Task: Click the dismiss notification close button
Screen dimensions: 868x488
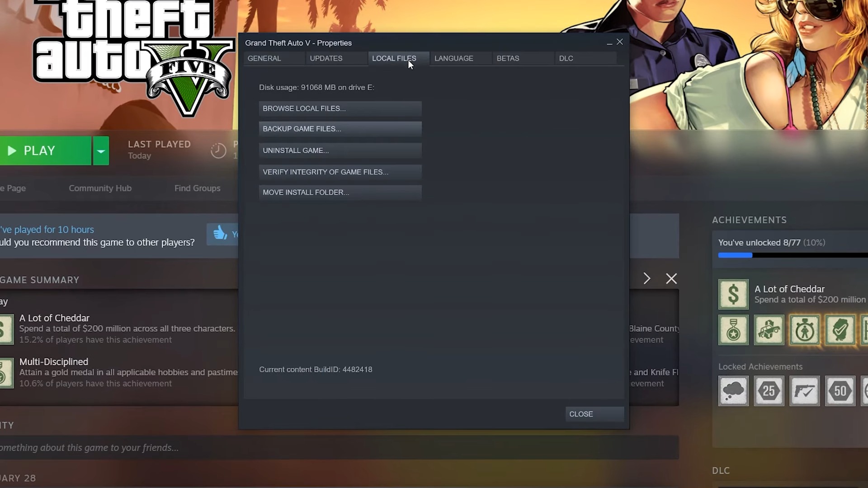Action: click(671, 278)
